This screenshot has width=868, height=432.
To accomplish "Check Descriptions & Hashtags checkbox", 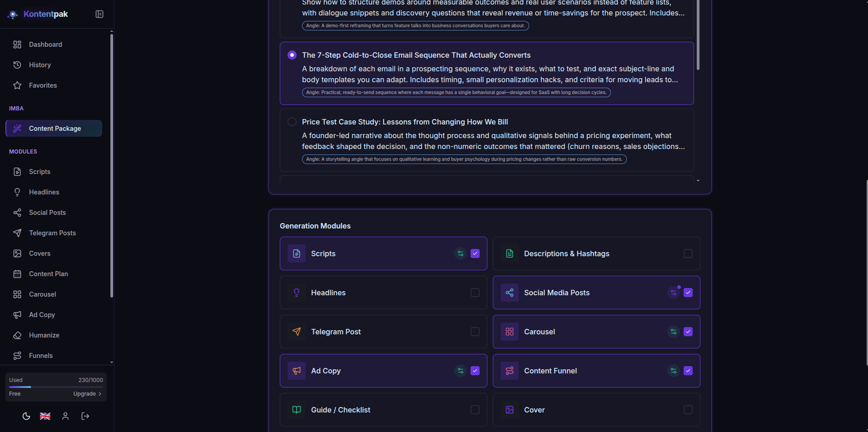I will coord(688,253).
